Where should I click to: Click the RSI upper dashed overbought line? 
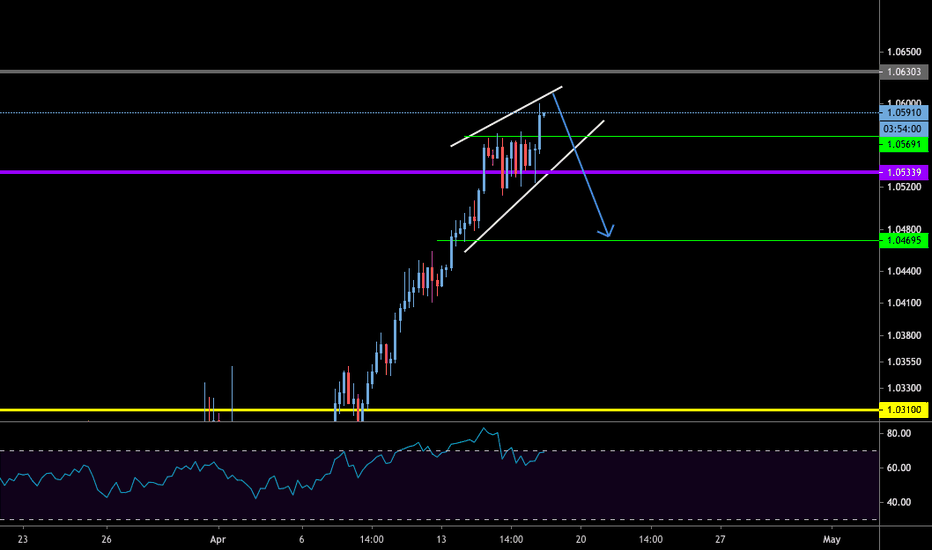(440, 451)
